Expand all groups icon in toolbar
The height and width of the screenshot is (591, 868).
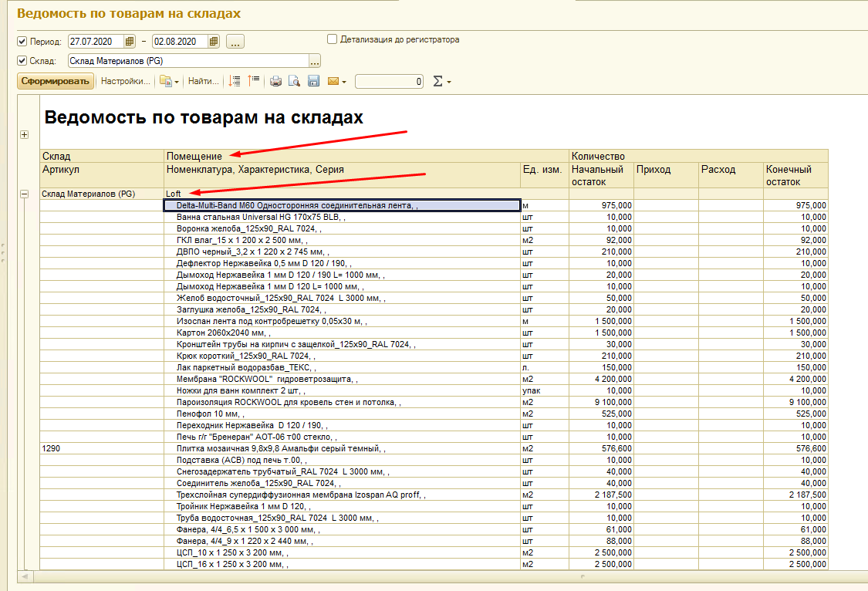coord(235,81)
